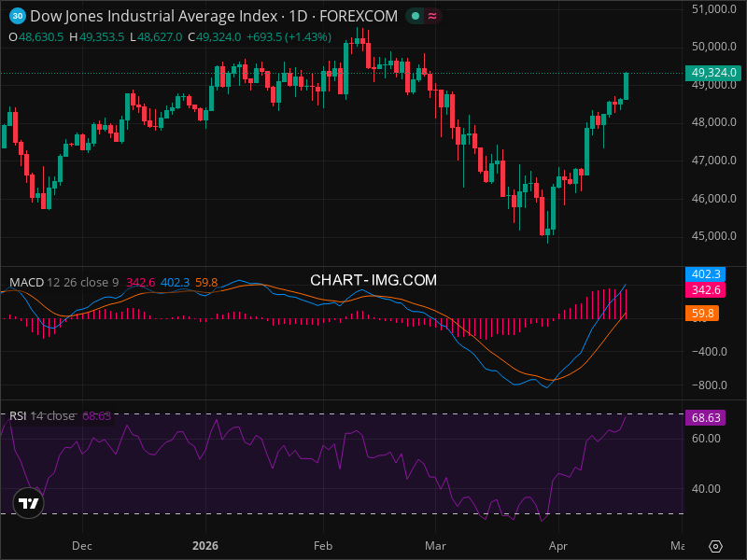747x560 pixels.
Task: Open the chart settings gear icon
Action: pyautogui.click(x=715, y=546)
